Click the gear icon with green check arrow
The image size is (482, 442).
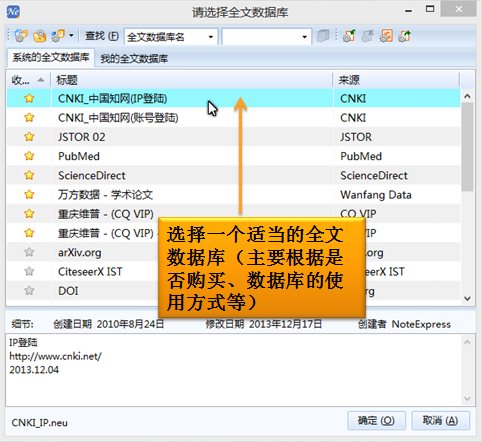(349, 36)
